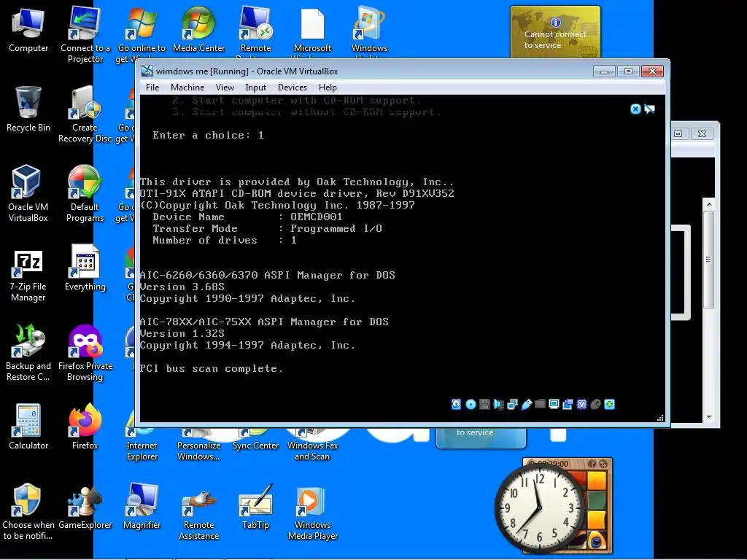The height and width of the screenshot is (560, 747).
Task: Select the TabTip desktop shortcut
Action: (255, 507)
